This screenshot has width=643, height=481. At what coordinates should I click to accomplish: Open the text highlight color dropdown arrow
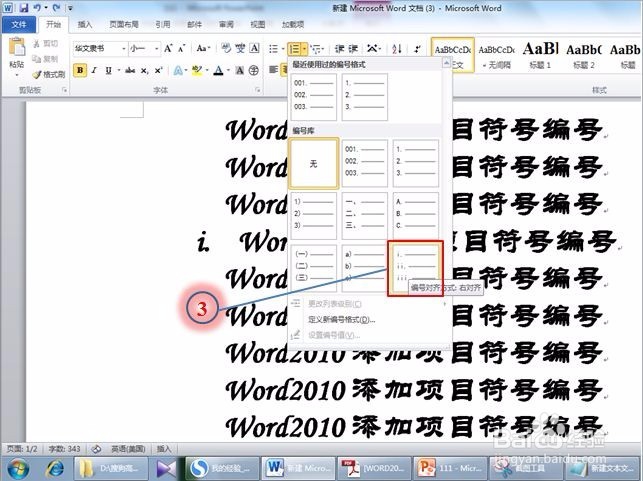click(x=207, y=71)
